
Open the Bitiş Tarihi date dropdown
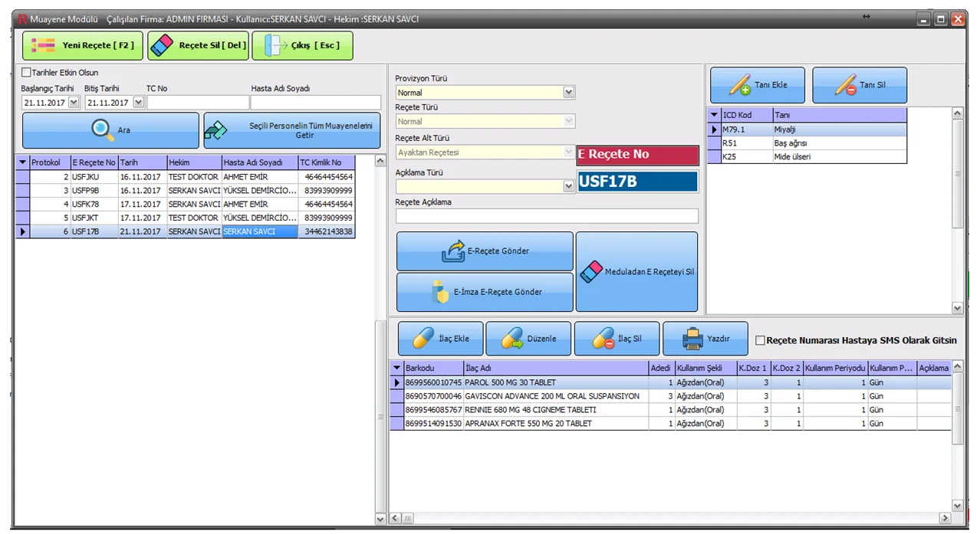pos(138,102)
